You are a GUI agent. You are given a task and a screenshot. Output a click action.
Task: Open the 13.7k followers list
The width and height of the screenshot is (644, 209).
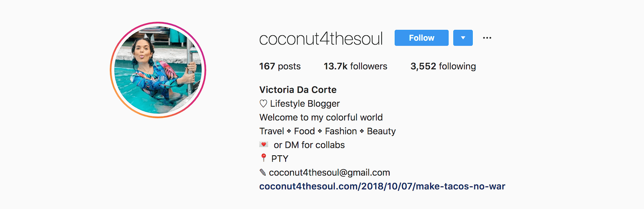355,66
